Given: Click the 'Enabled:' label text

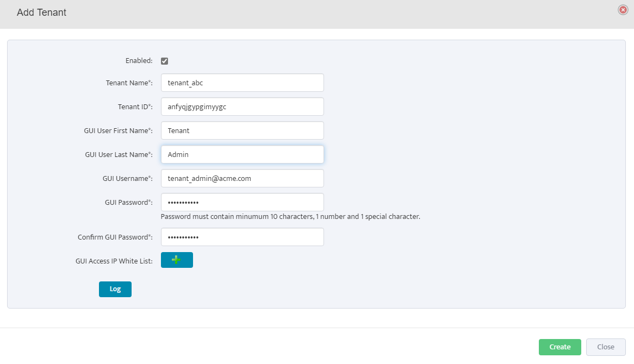Looking at the screenshot, I should pyautogui.click(x=139, y=61).
